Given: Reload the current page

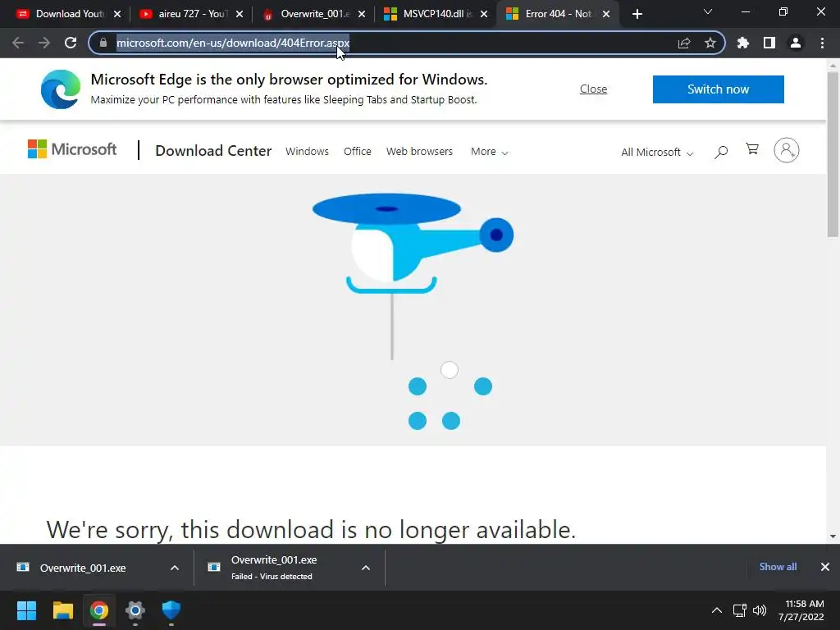Looking at the screenshot, I should click(x=71, y=43).
